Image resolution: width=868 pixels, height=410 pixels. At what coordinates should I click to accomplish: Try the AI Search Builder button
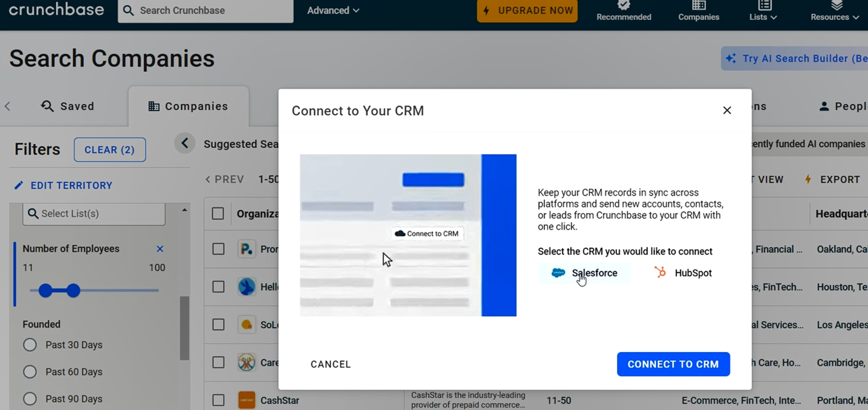click(x=795, y=58)
